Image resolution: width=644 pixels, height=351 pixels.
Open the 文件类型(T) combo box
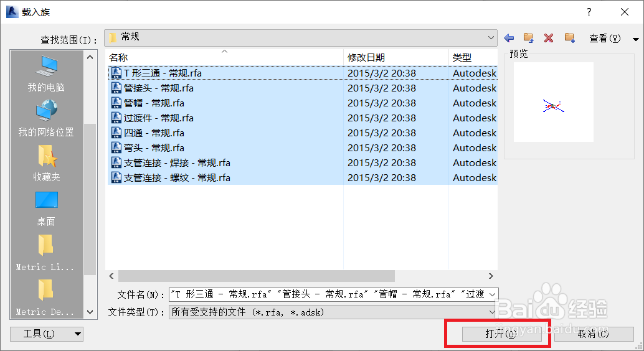pos(333,312)
